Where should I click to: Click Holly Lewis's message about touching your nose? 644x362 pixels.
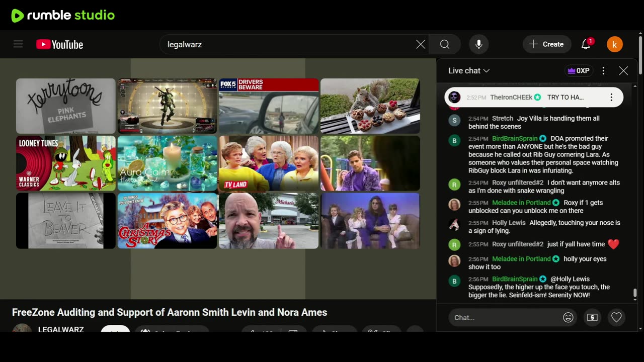[544, 227]
